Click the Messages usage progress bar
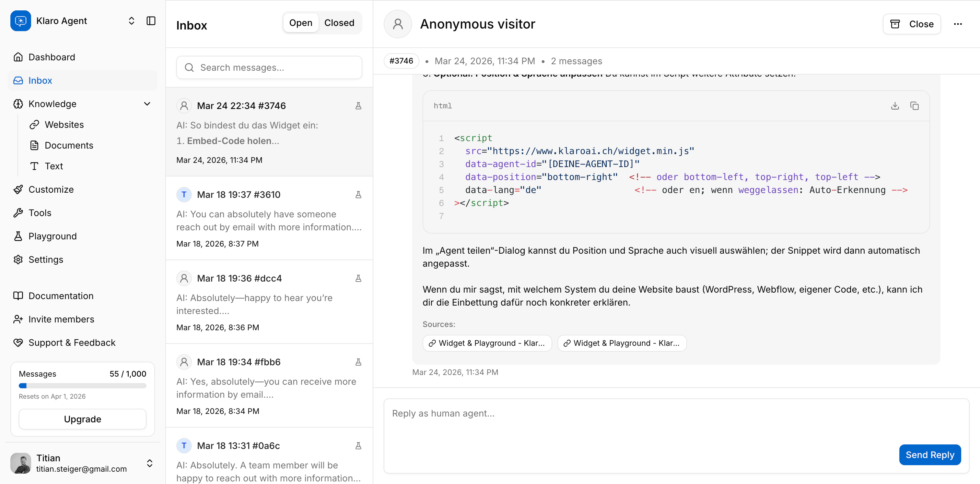The height and width of the screenshot is (484, 980). (82, 386)
